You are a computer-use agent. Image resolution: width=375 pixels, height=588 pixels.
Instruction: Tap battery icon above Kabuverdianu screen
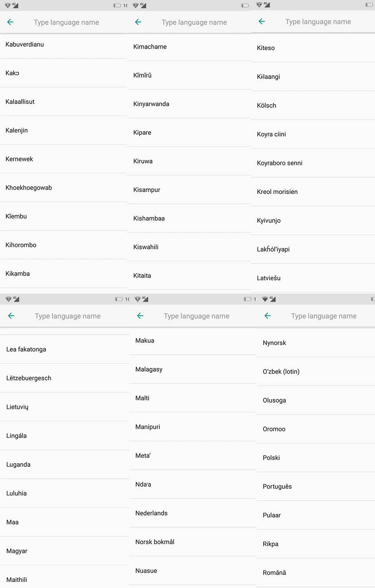tap(117, 5)
